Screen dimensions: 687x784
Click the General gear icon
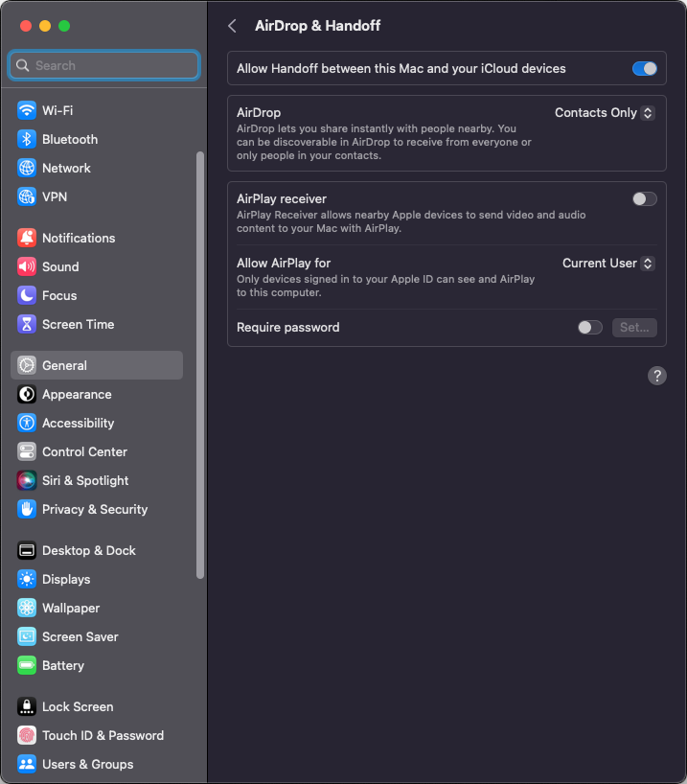27,365
